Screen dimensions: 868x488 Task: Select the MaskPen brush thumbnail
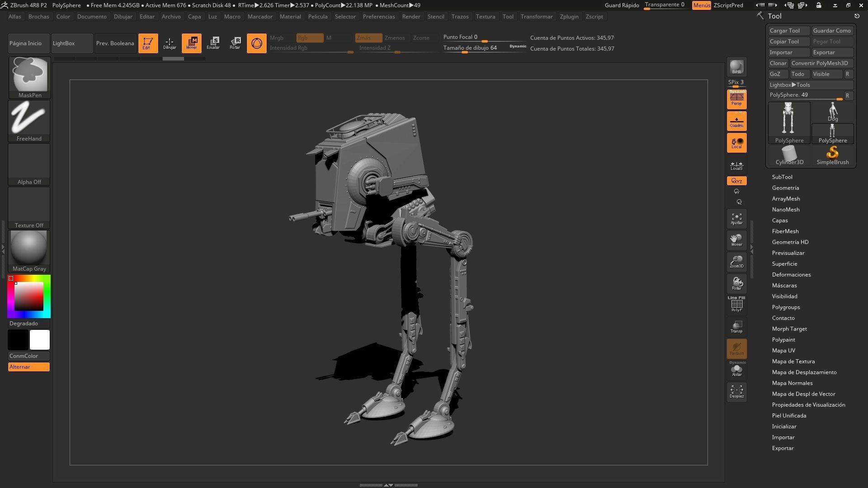pyautogui.click(x=29, y=78)
